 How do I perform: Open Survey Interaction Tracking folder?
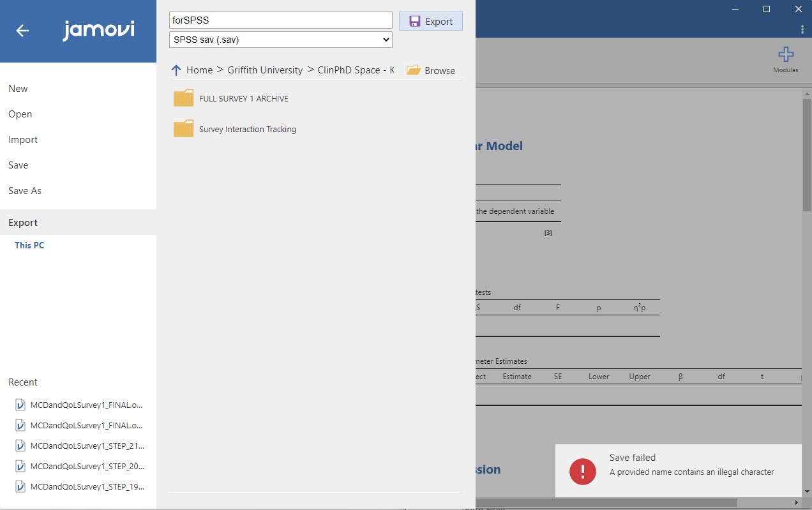(x=248, y=129)
